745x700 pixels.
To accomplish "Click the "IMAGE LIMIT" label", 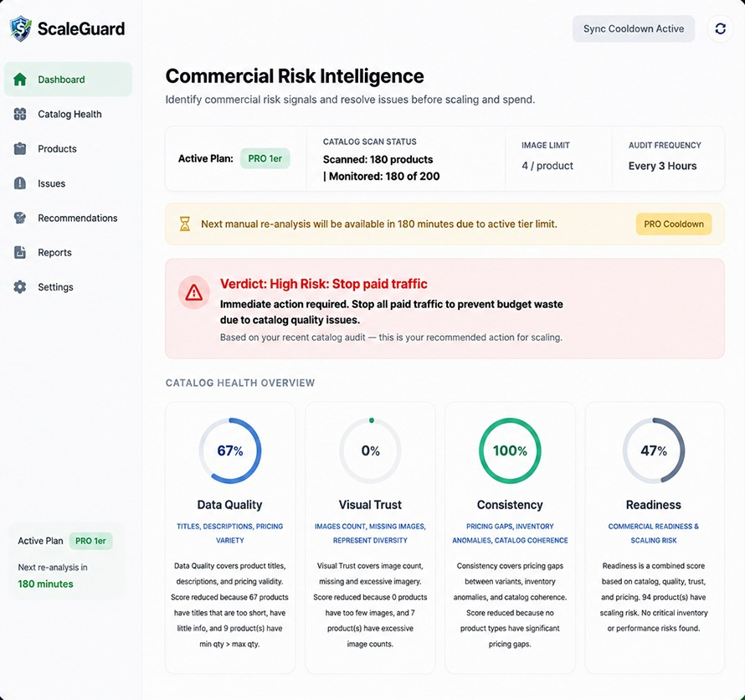I will click(546, 146).
